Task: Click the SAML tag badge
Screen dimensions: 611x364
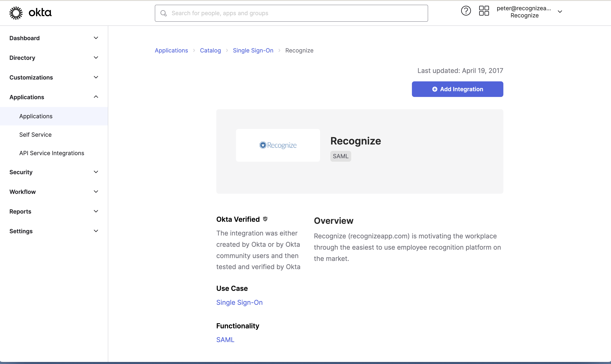Action: (341, 156)
